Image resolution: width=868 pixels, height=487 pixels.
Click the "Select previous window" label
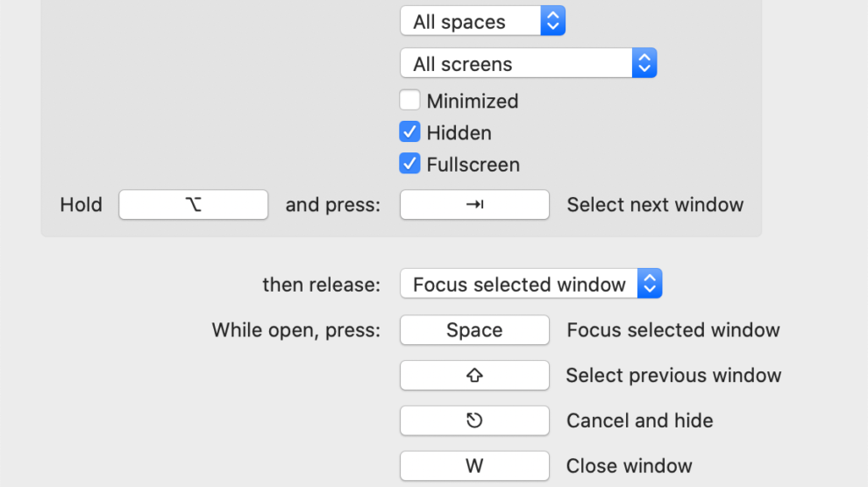coord(673,375)
